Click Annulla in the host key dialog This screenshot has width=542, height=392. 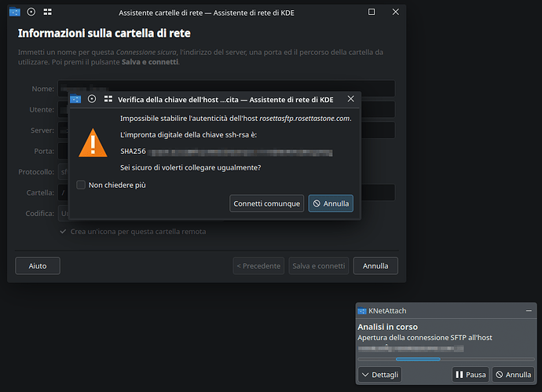point(331,203)
